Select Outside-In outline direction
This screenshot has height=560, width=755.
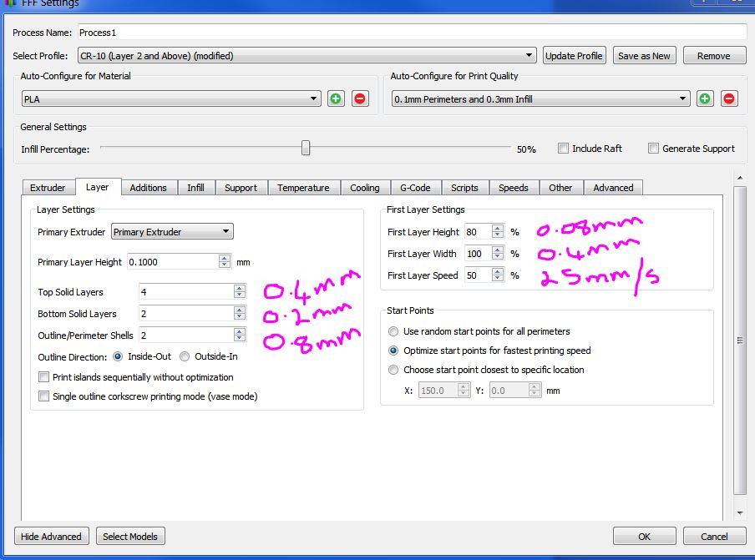point(185,356)
